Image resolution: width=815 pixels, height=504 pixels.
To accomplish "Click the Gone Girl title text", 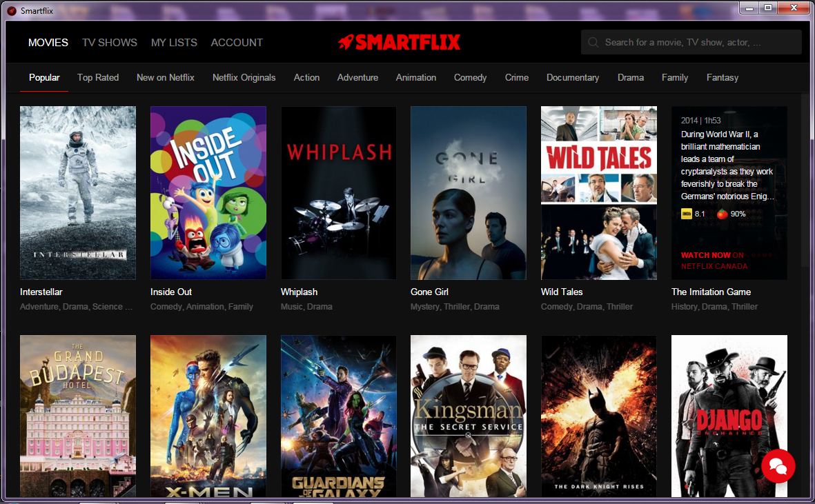I will pyautogui.click(x=429, y=292).
